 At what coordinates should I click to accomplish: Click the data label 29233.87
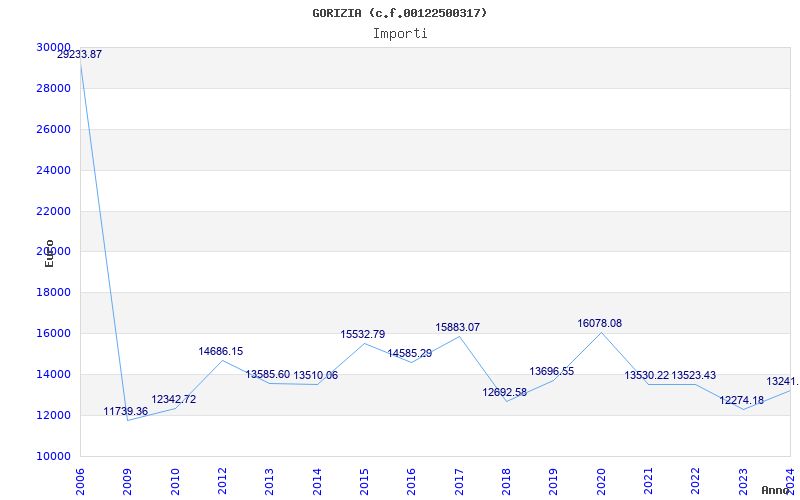coord(79,54)
